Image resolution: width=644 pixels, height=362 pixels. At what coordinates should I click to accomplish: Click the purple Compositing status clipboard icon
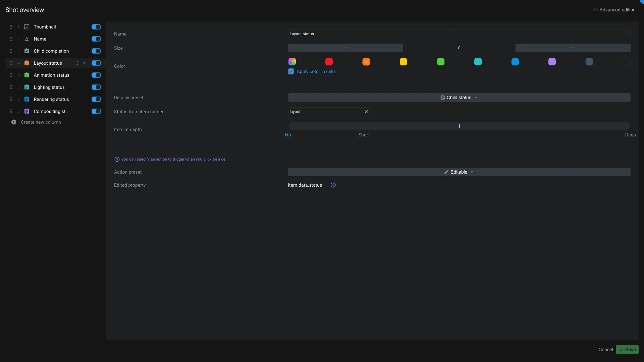coord(27,111)
